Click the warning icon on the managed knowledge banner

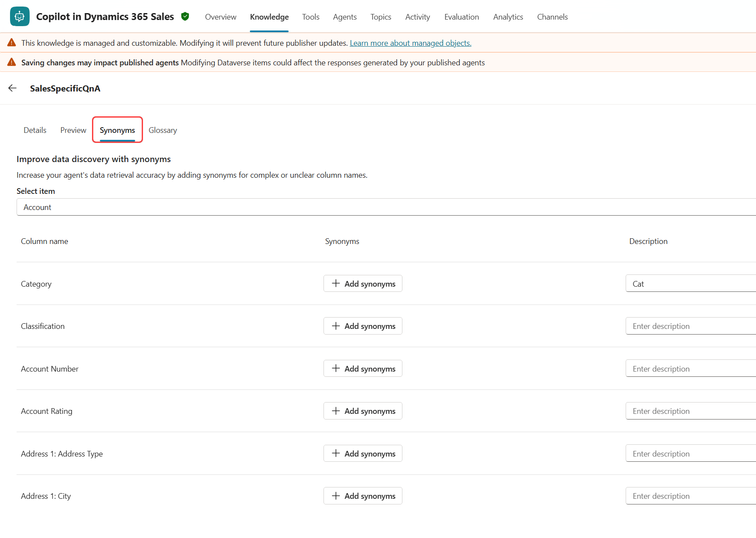click(x=11, y=42)
